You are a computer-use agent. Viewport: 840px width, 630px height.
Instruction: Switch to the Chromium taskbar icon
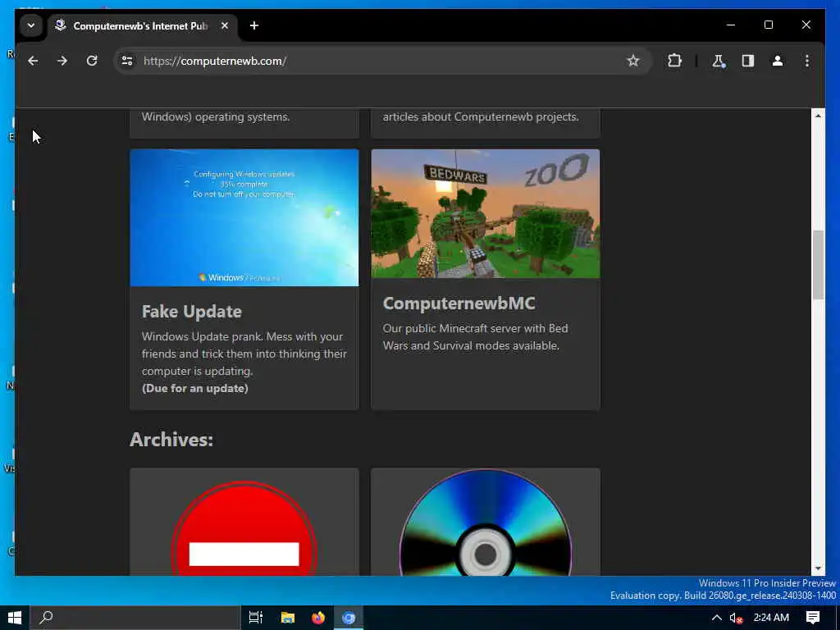[349, 618]
